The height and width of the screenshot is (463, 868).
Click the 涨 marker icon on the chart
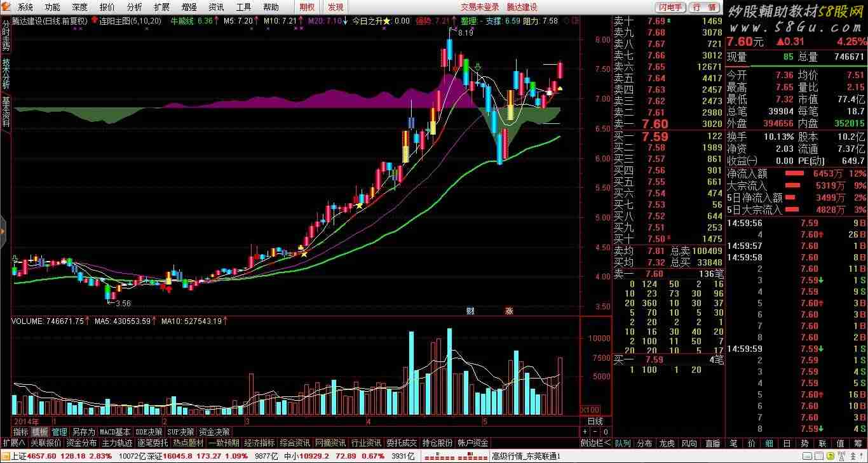[x=509, y=311]
